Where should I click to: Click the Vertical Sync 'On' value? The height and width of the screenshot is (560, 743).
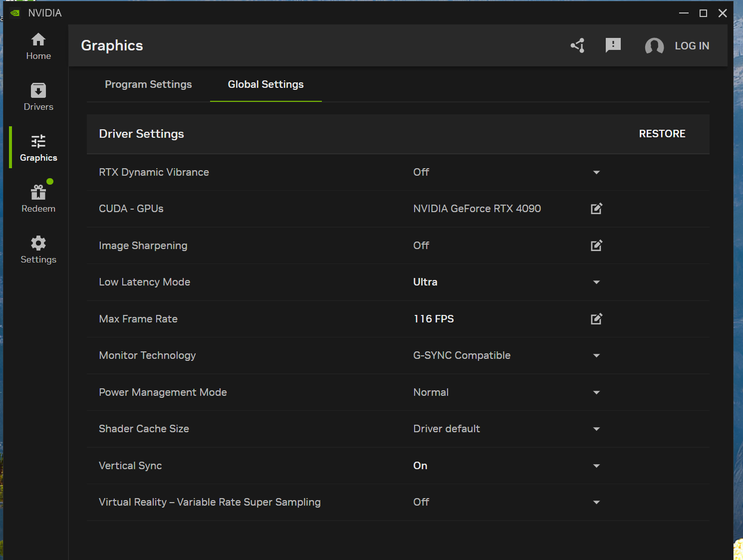click(x=420, y=466)
